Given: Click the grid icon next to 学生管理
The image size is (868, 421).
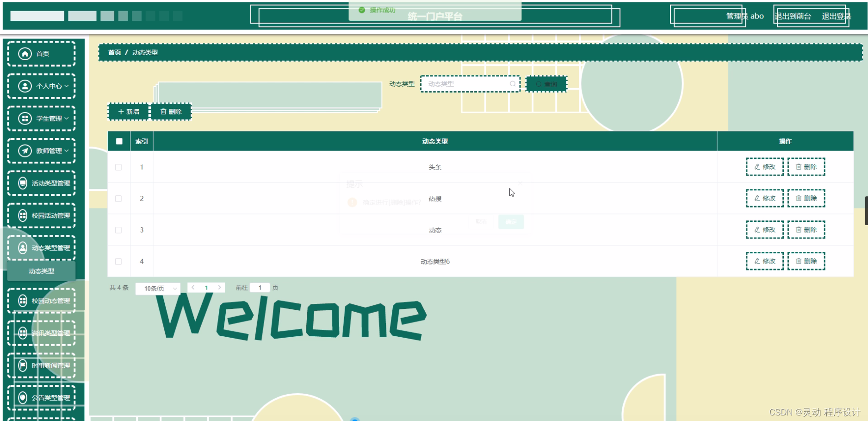Looking at the screenshot, I should pos(25,118).
